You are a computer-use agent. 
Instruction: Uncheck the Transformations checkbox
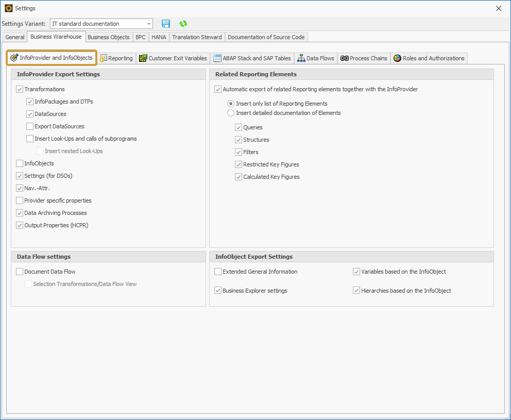19,89
